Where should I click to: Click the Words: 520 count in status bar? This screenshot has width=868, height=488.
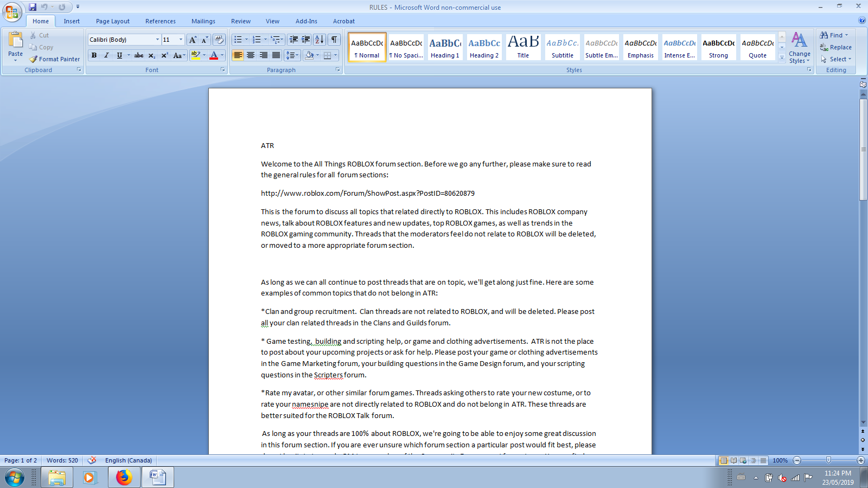[62, 460]
